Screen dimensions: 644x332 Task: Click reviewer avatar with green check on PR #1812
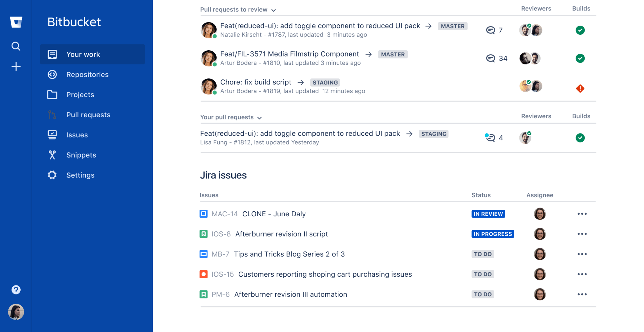(x=525, y=138)
